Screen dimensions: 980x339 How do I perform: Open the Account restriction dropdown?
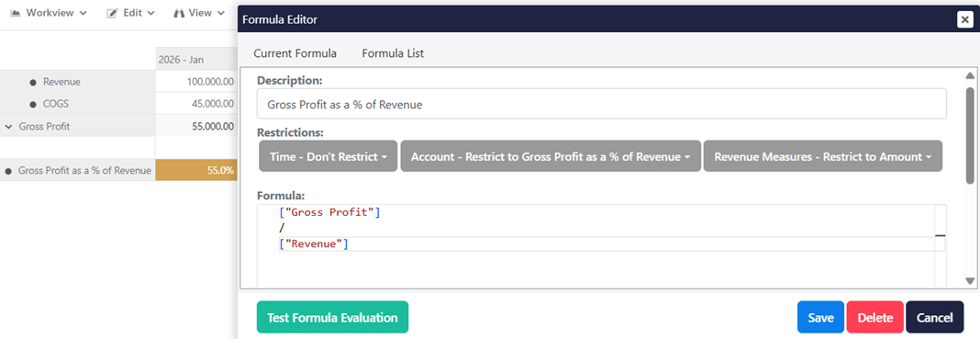coord(550,156)
